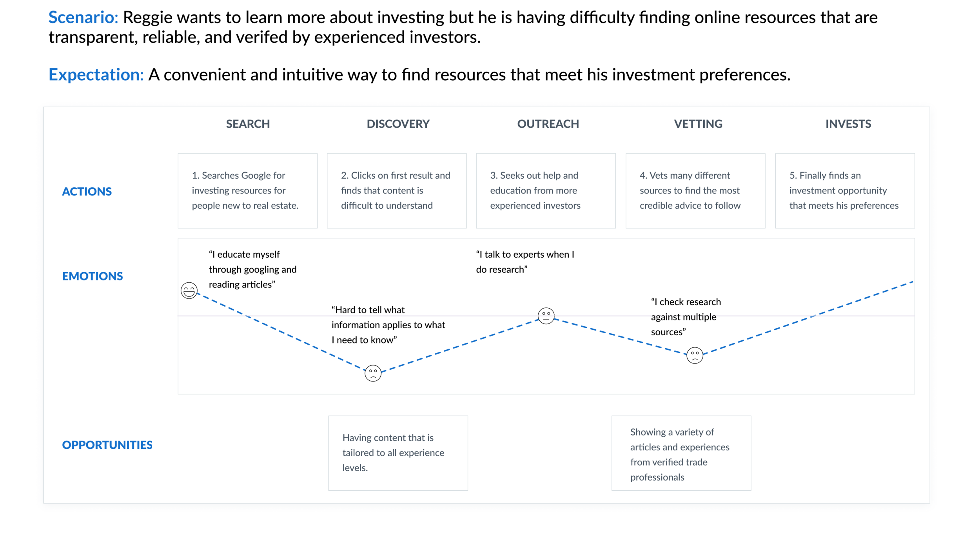Image resolution: width=980 pixels, height=535 pixels.
Task: Open the 'Finally finds an investment opportunity' card
Action: [x=845, y=191]
